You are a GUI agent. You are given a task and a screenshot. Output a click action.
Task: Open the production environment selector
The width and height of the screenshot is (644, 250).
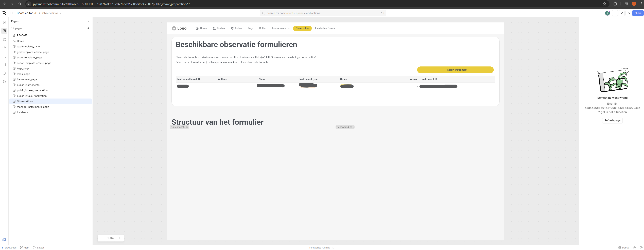point(9,247)
